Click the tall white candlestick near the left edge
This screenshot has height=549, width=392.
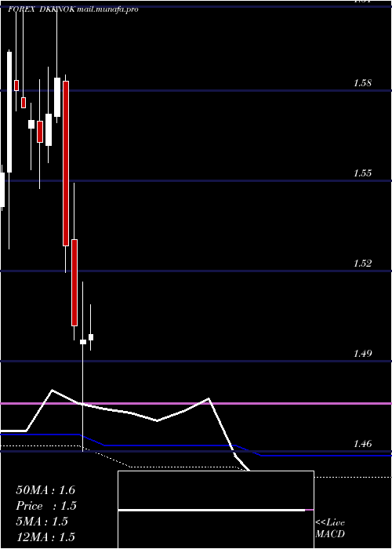tap(9, 112)
